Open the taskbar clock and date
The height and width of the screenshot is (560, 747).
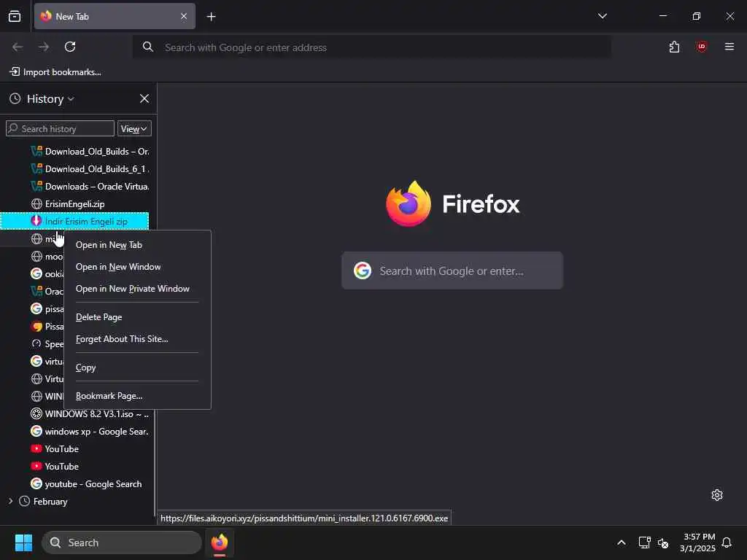click(697, 542)
